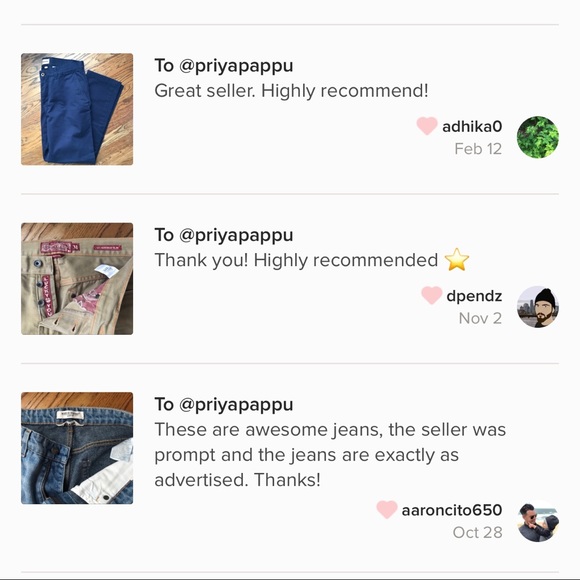Screen dimensions: 580x580
Task: Open dpendz's cartoon beanie avatar
Action: 537,307
